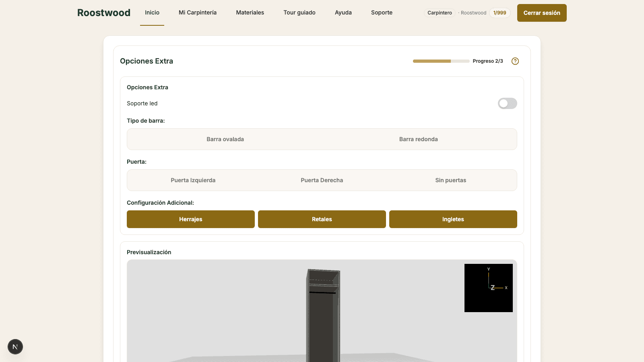This screenshot has height=362, width=644.
Task: Click the help question mark icon
Action: (x=515, y=61)
